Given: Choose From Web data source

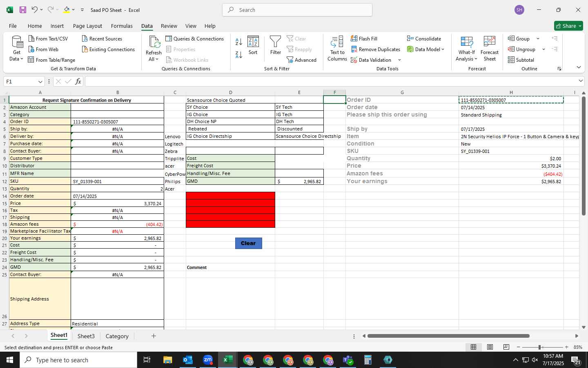Looking at the screenshot, I should [43, 49].
